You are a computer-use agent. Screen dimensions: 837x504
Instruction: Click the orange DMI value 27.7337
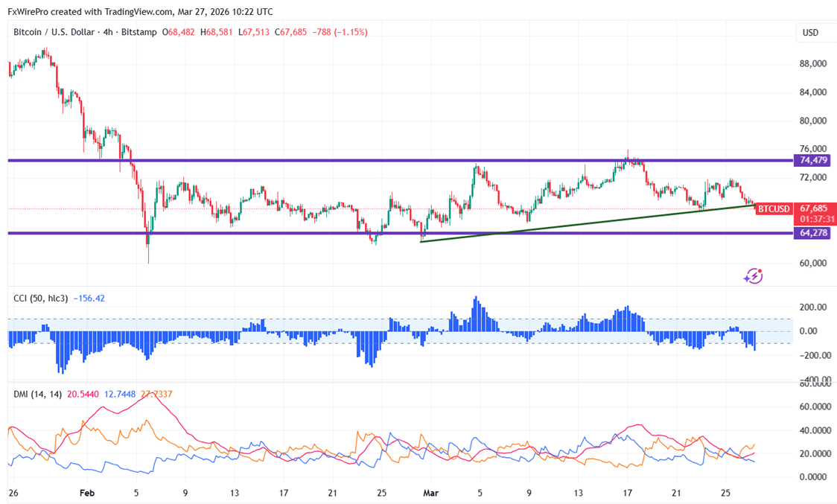point(156,394)
